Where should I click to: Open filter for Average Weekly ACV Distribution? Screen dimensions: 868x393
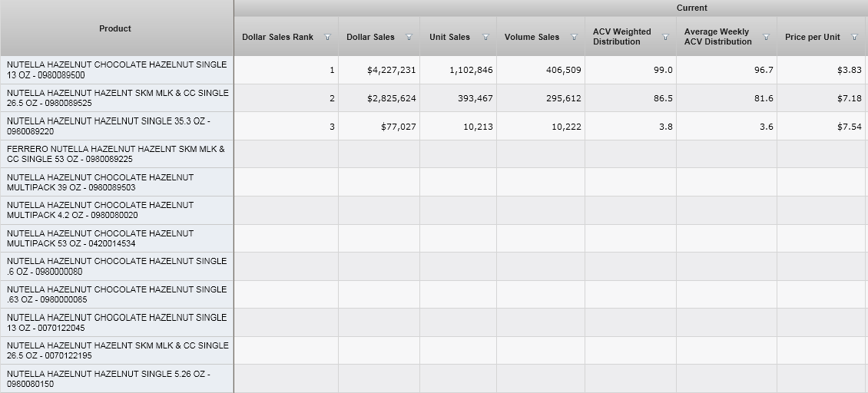(x=766, y=37)
